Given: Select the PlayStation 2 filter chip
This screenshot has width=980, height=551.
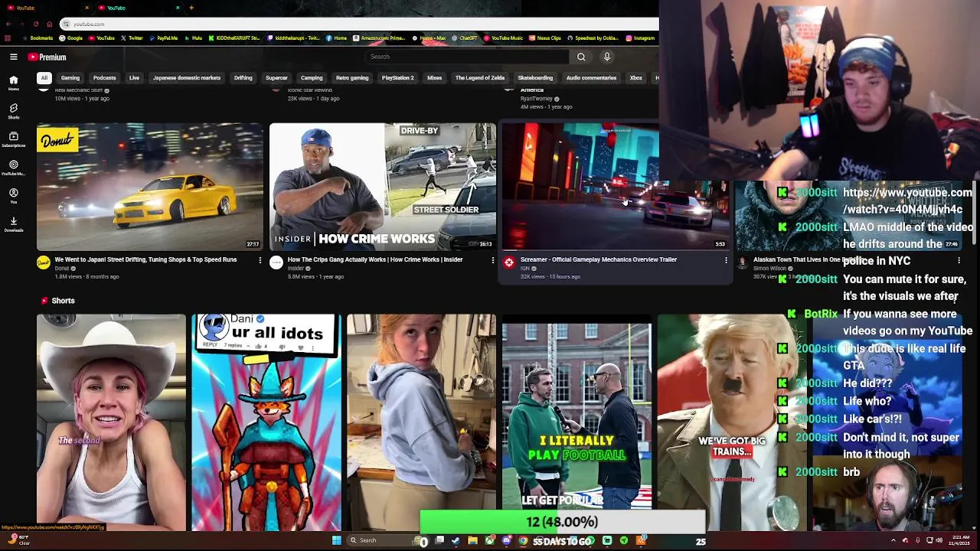Looking at the screenshot, I should point(398,77).
